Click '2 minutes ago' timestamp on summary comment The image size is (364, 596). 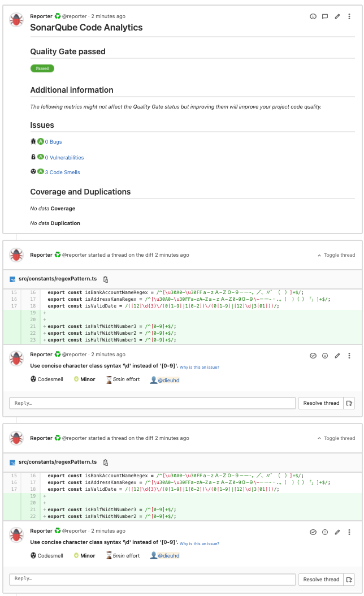point(109,16)
